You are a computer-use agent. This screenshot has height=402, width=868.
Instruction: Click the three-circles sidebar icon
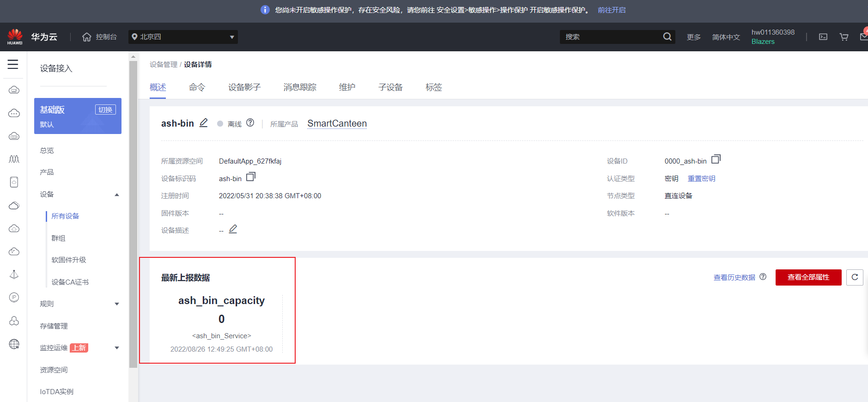[x=14, y=321]
